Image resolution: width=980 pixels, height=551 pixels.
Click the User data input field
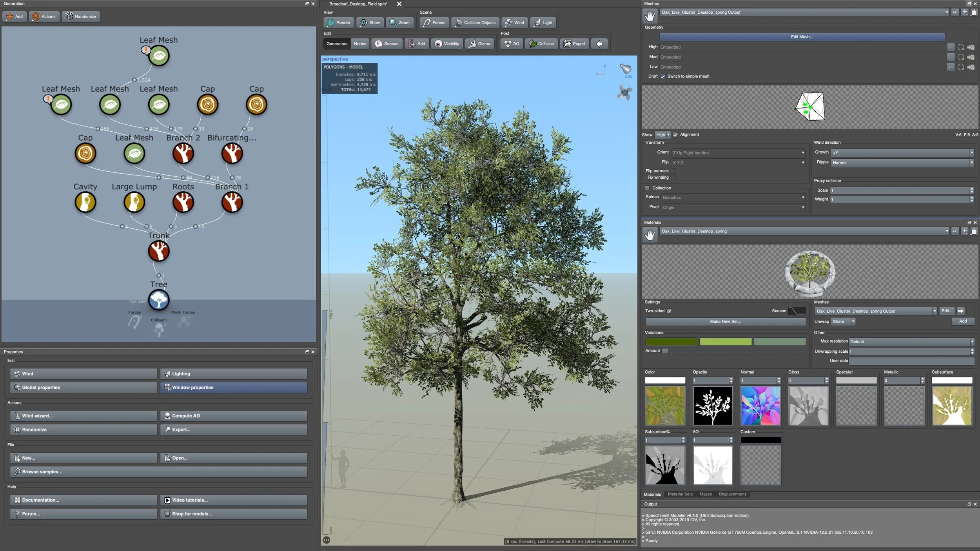[911, 361]
